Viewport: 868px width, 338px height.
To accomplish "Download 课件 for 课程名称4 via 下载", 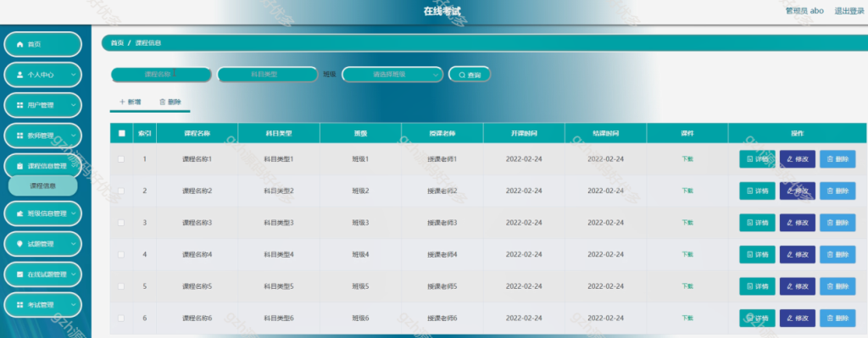I will tap(687, 254).
